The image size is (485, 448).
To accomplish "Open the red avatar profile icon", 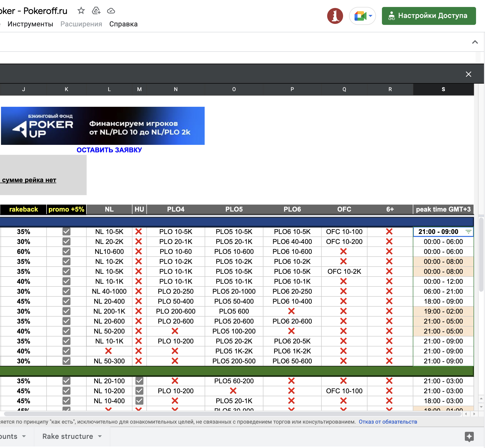I will (x=335, y=16).
